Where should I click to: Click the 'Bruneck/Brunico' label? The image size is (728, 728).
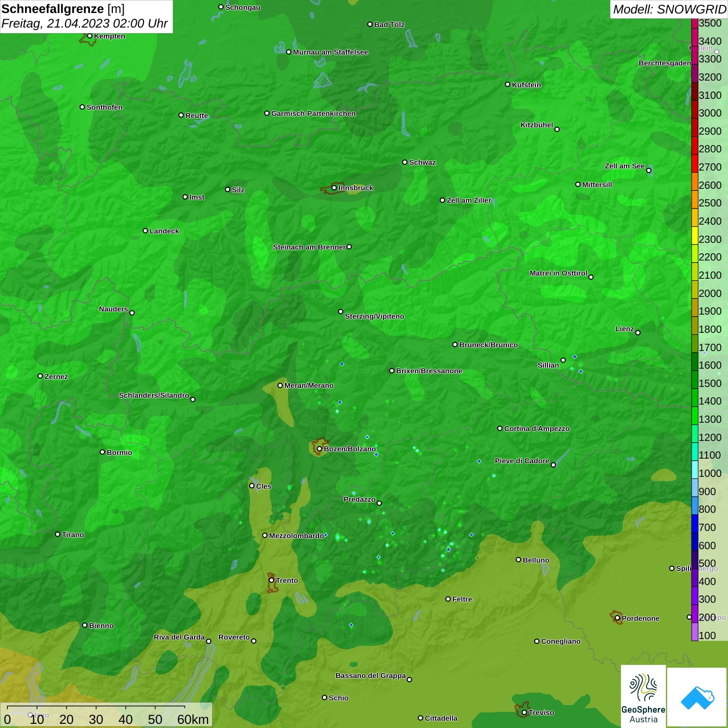(x=488, y=345)
